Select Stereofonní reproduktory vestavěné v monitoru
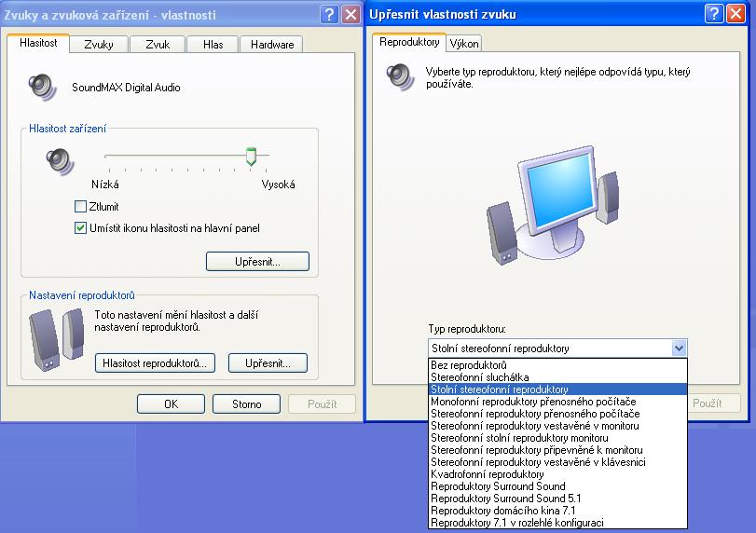This screenshot has height=533, width=756. point(557,426)
